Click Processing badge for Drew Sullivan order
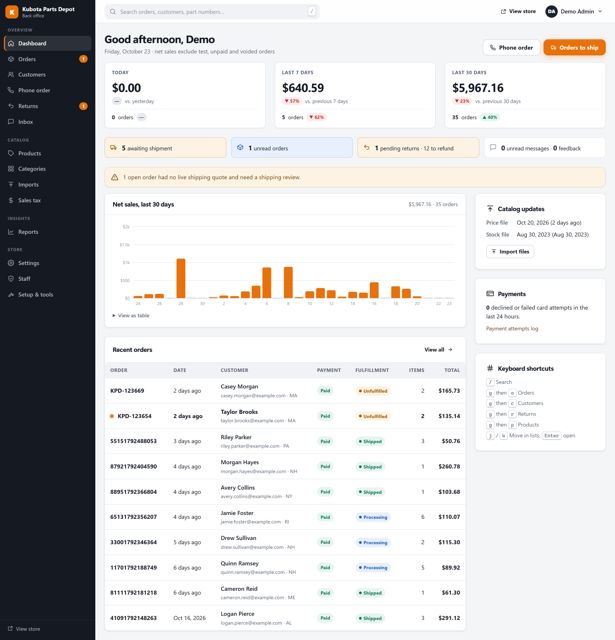This screenshot has height=640, width=615. point(373,542)
